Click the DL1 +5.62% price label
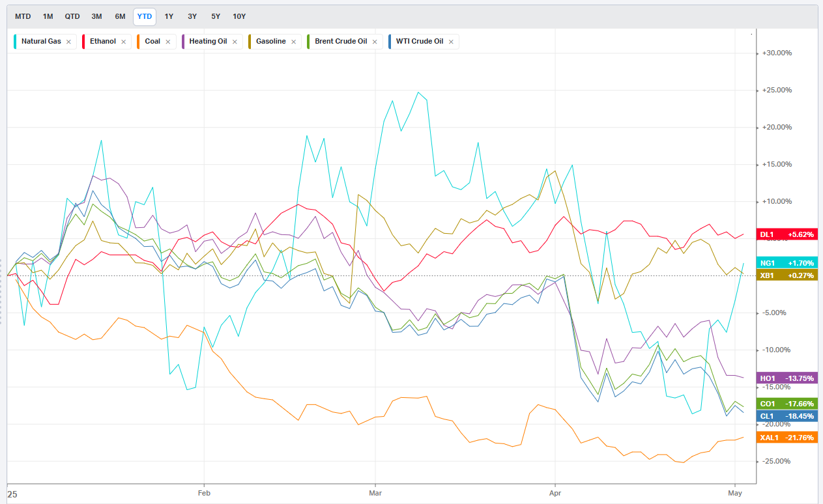 pyautogui.click(x=787, y=234)
